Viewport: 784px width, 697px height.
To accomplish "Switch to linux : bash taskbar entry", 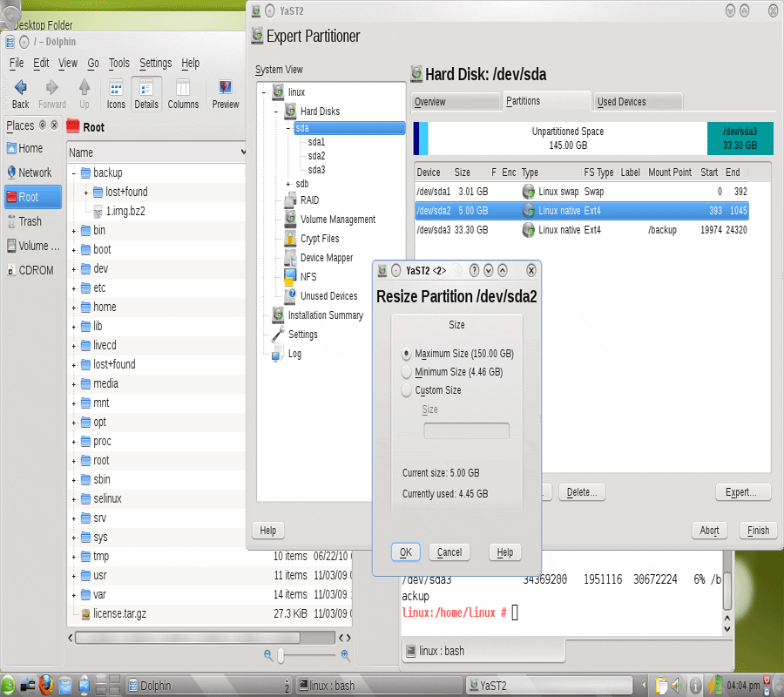I will [380, 685].
